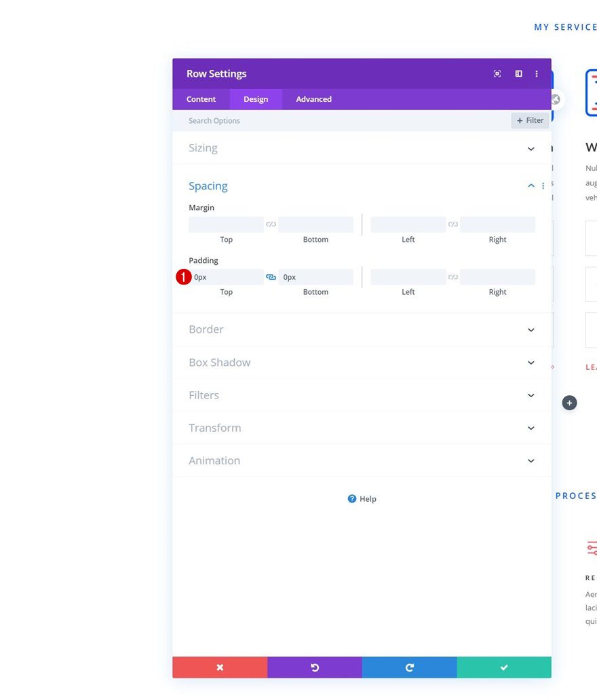The height and width of the screenshot is (700, 597).
Task: Click the snap modal position icon
Action: [497, 73]
